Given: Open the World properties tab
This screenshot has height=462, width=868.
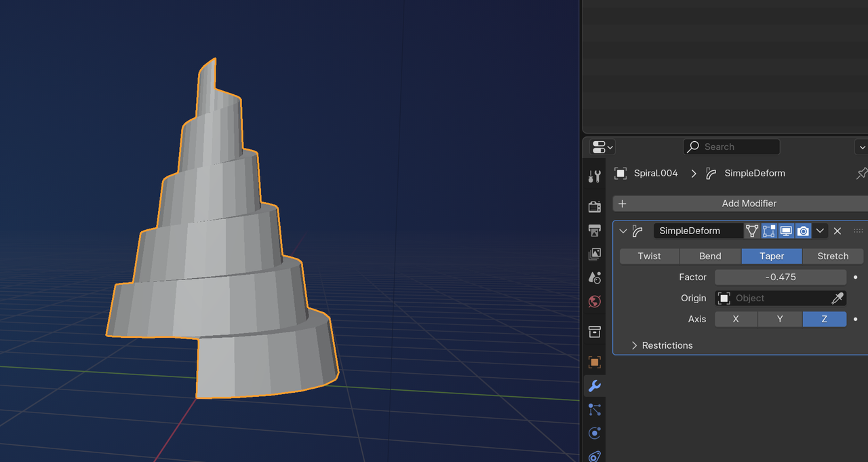Looking at the screenshot, I should [x=595, y=301].
